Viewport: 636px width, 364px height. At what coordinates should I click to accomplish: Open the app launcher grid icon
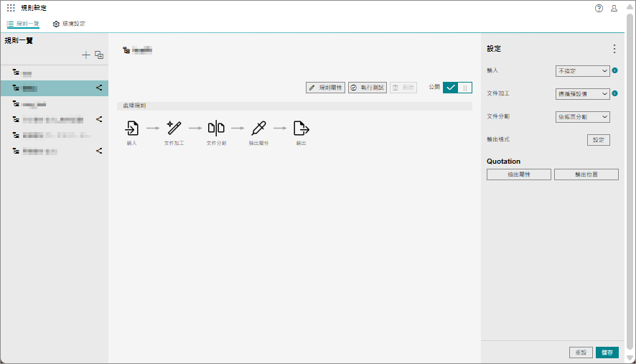11,8
